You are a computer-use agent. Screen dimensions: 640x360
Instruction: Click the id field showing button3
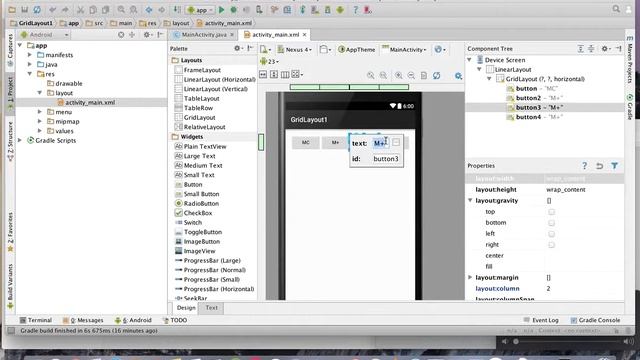click(386, 159)
